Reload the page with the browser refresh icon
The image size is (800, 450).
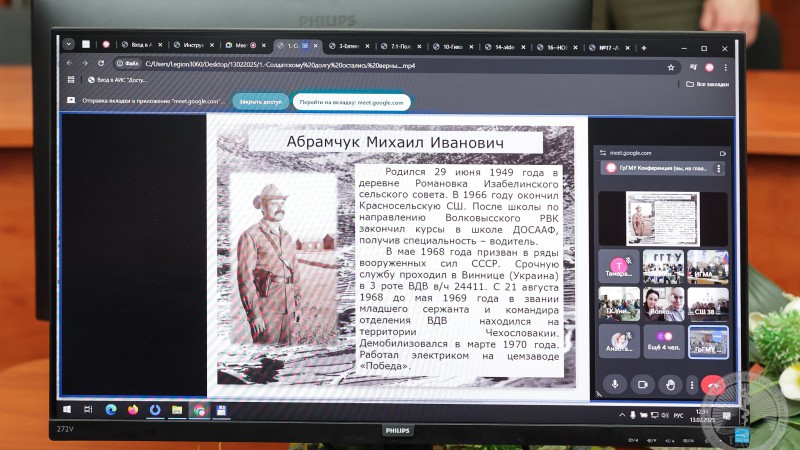[x=101, y=64]
